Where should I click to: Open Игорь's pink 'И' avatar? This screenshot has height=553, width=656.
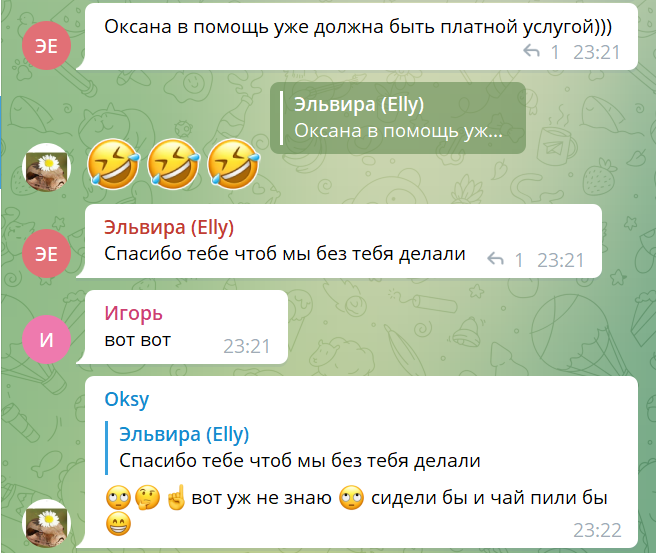(46, 339)
